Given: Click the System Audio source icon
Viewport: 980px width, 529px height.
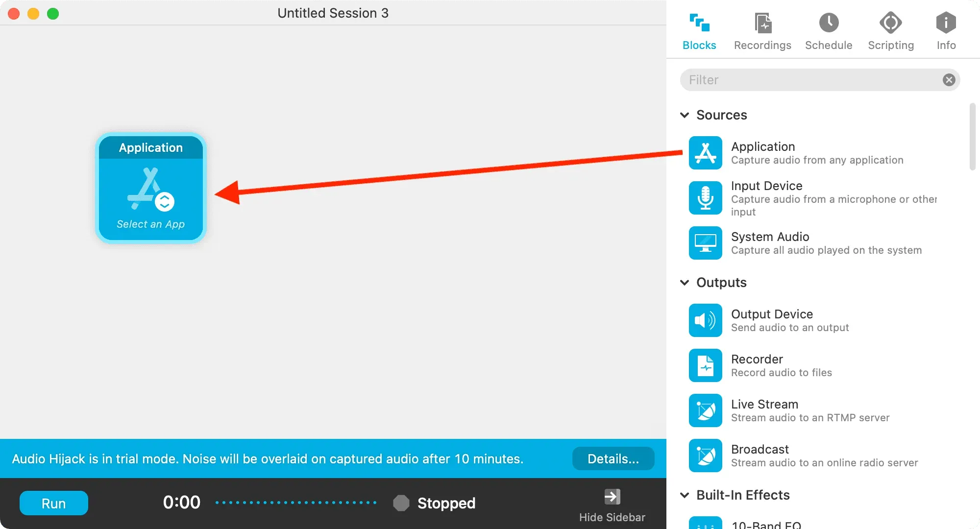Looking at the screenshot, I should (705, 242).
